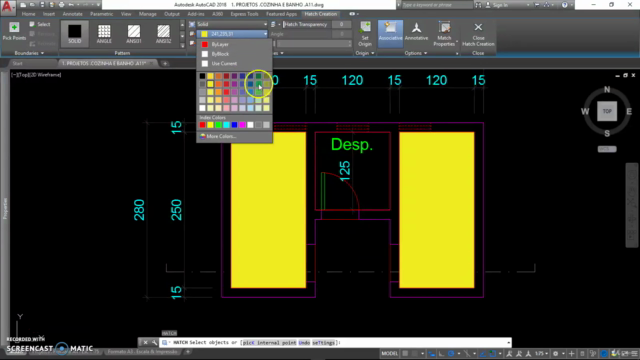Open the View ribbon tab

(x=126, y=14)
